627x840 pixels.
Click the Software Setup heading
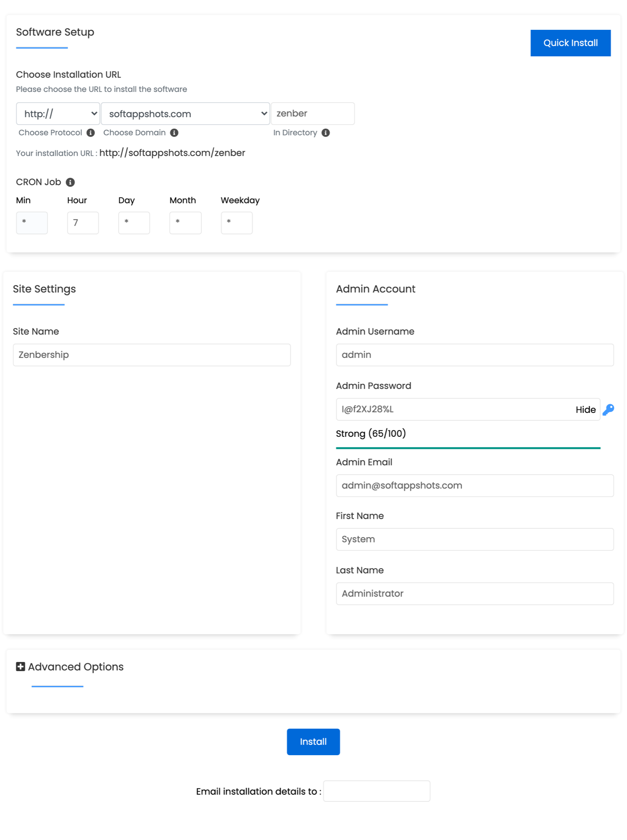tap(55, 32)
